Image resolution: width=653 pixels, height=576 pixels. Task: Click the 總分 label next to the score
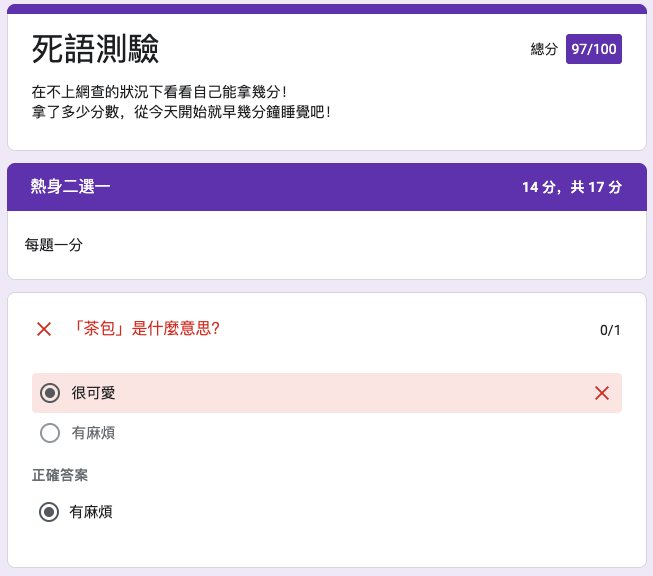544,49
